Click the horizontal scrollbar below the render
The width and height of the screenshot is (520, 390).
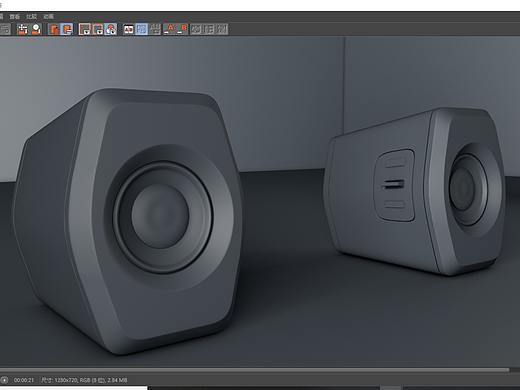pos(255,370)
